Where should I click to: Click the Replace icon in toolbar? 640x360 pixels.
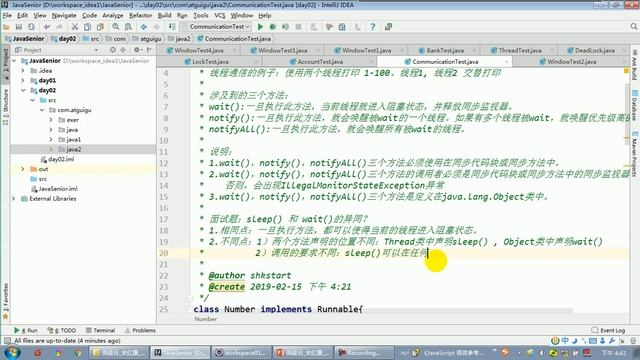[x=128, y=27]
